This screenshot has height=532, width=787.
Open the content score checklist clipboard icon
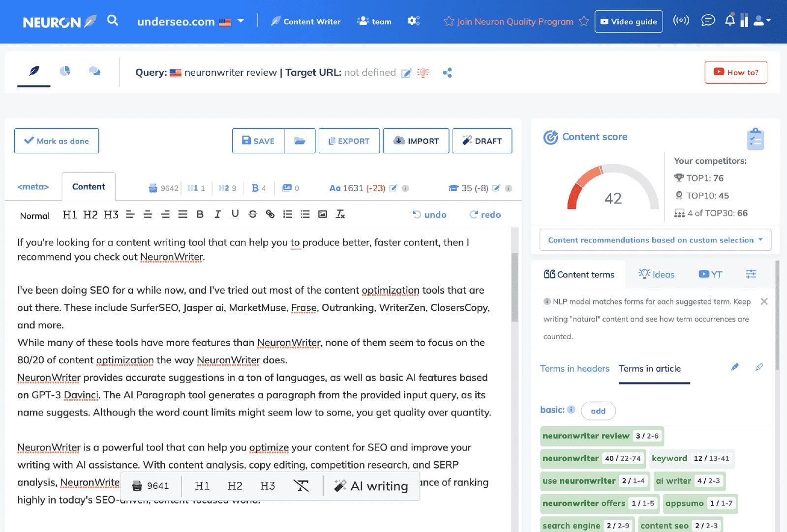(755, 139)
